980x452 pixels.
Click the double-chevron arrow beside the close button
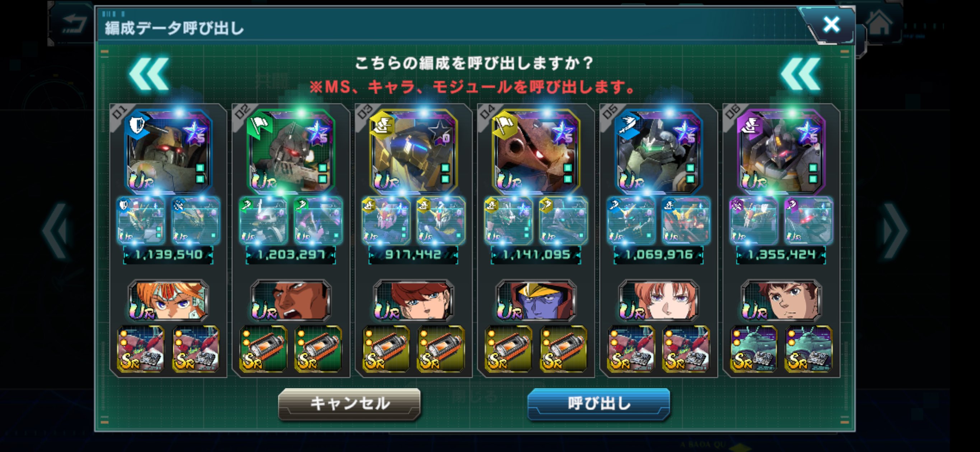pyautogui.click(x=801, y=74)
